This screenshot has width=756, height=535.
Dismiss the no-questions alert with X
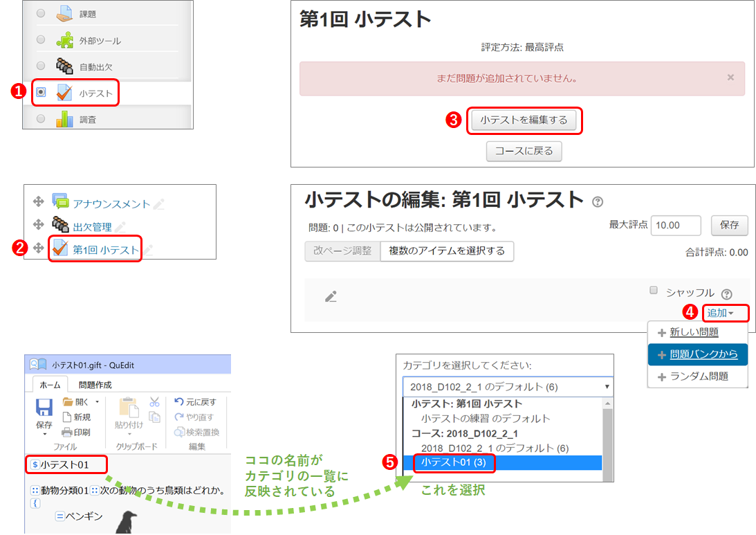pyautogui.click(x=730, y=78)
